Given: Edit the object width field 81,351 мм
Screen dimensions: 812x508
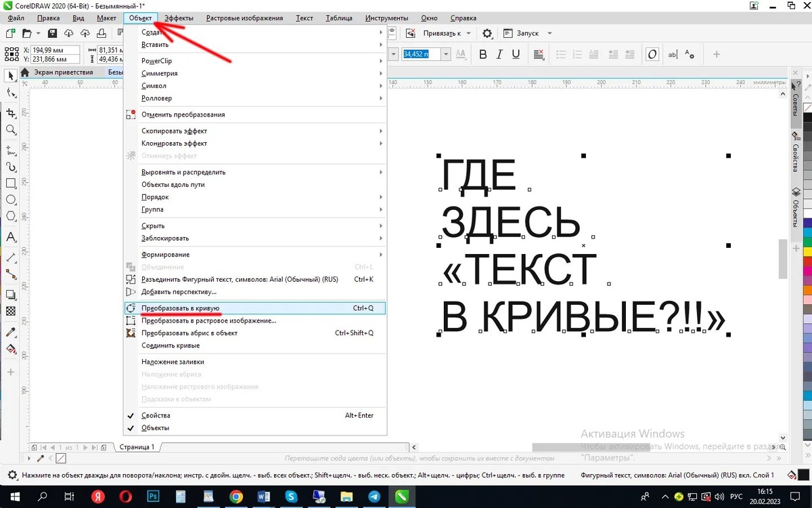Looking at the screenshot, I should (110, 50).
